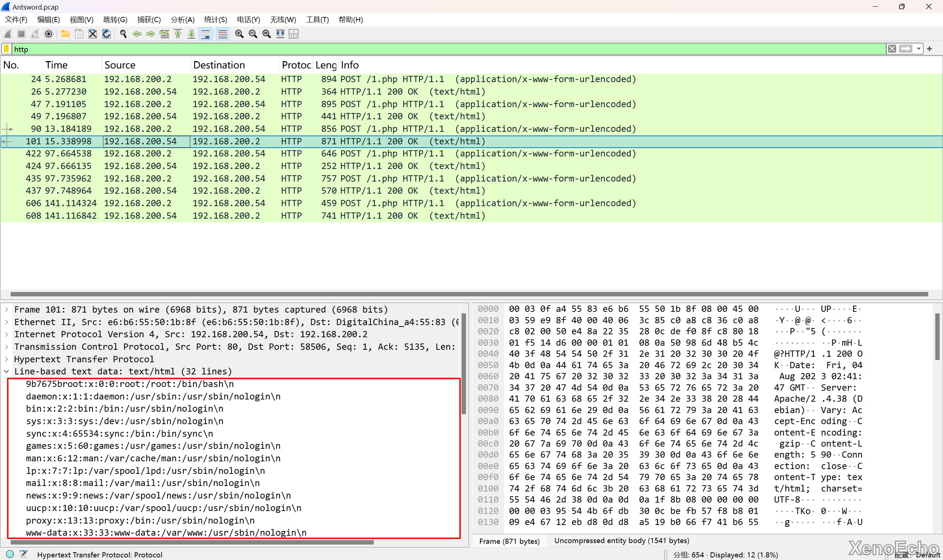Switch to Uncompressed entity body tab
Viewport: 943px width, 560px height.
click(621, 541)
